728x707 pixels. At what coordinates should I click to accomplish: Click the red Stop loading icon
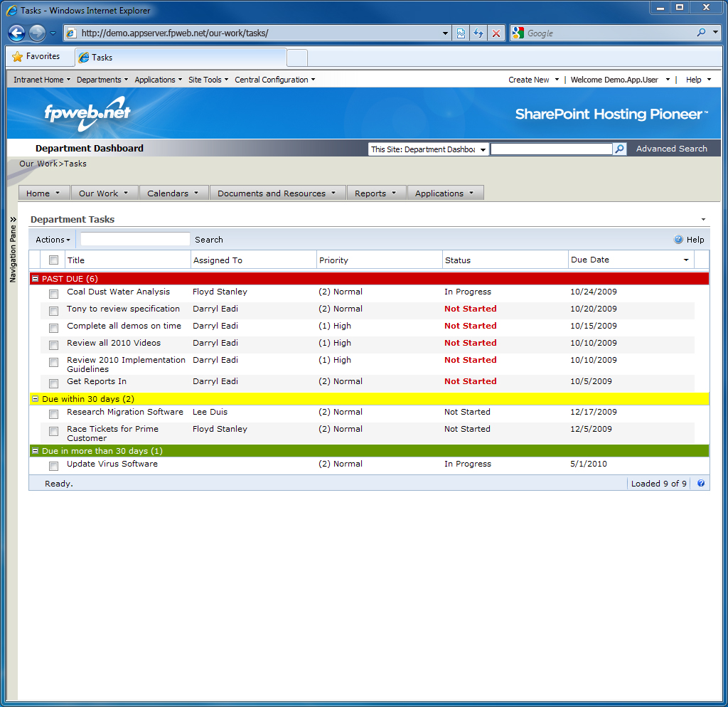pos(496,33)
